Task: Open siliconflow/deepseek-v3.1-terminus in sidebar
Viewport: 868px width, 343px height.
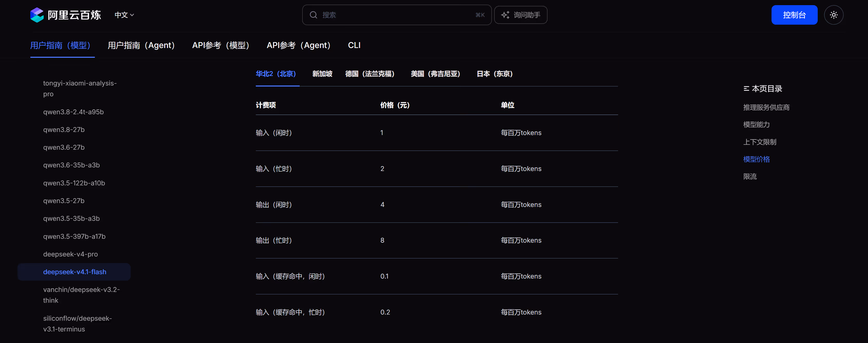Action: pos(77,324)
